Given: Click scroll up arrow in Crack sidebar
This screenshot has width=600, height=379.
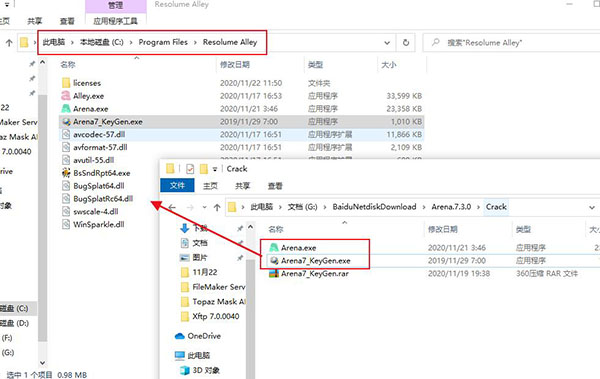Looking at the screenshot, I should tap(250, 227).
